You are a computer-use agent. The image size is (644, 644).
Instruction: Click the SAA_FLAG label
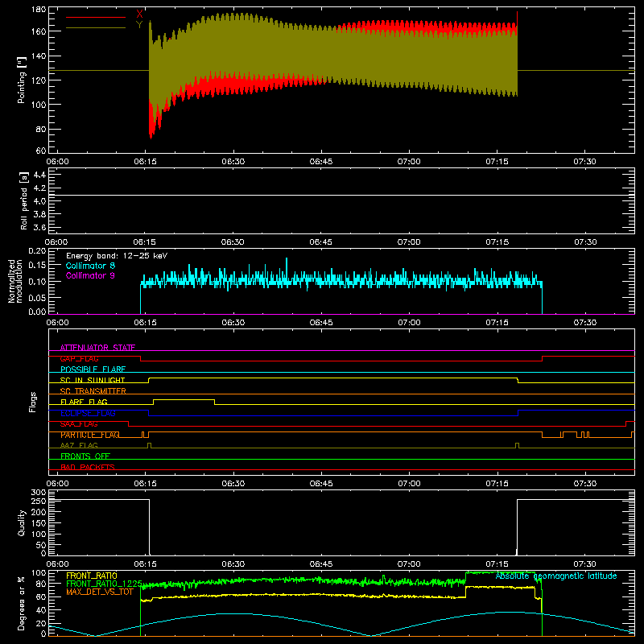click(79, 424)
